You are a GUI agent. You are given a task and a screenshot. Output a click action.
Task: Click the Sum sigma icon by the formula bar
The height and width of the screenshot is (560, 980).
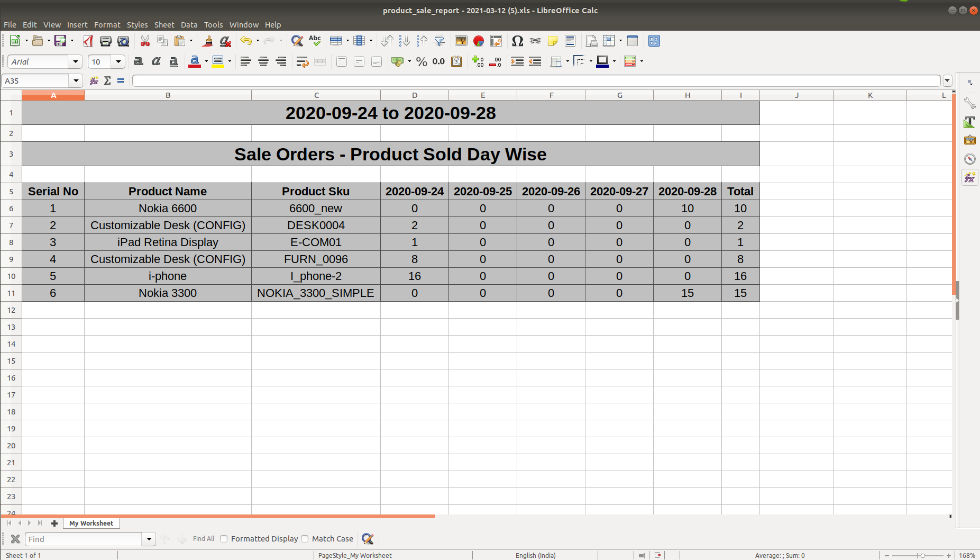107,80
